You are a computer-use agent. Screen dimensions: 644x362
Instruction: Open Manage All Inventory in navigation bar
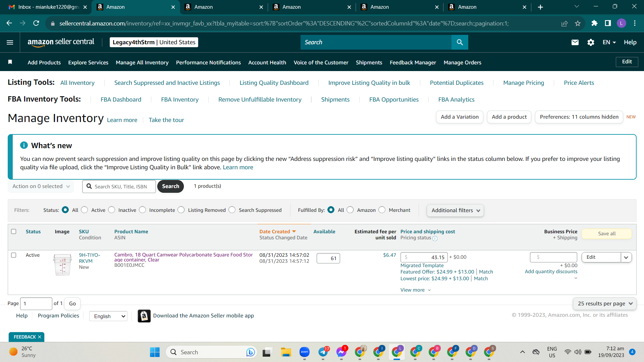pos(142,62)
